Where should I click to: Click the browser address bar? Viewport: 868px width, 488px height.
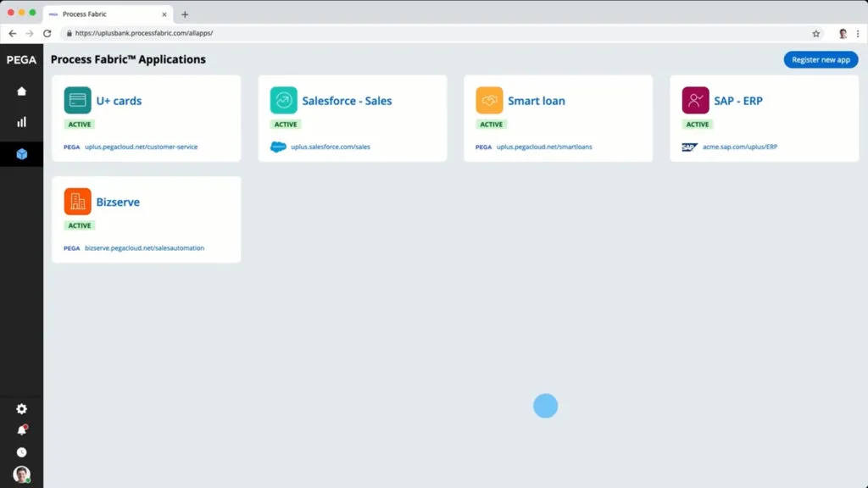(442, 33)
